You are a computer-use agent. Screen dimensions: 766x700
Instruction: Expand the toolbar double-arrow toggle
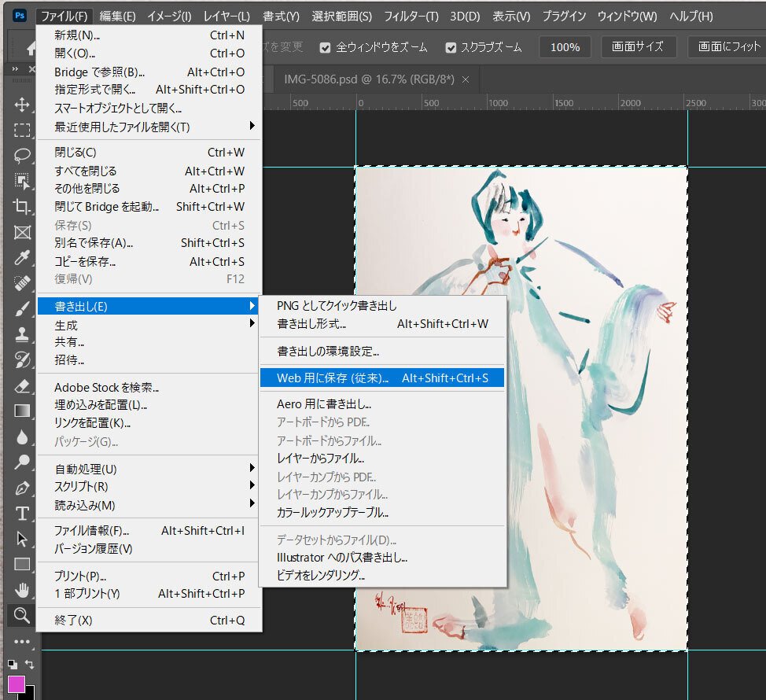click(15, 69)
